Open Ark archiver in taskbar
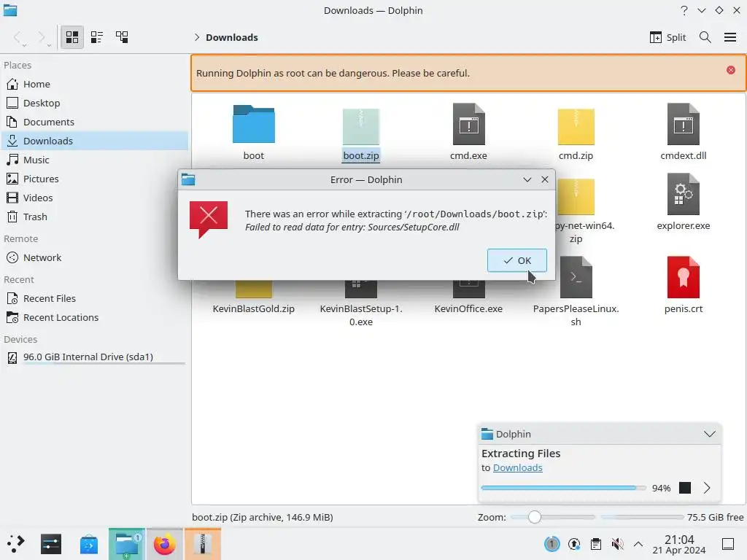Screen dimensions: 747x560 (203, 544)
